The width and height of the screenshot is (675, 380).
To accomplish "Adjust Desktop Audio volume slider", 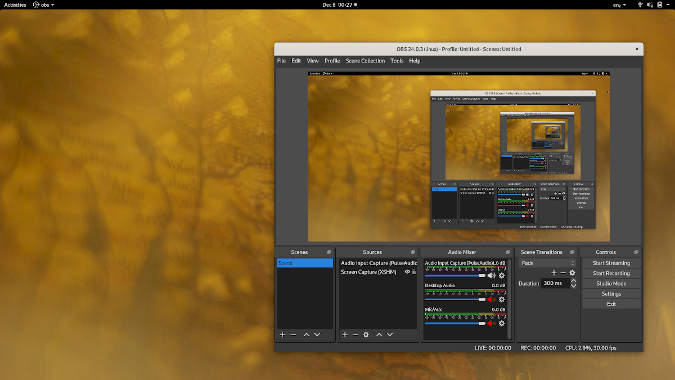I will coord(455,300).
